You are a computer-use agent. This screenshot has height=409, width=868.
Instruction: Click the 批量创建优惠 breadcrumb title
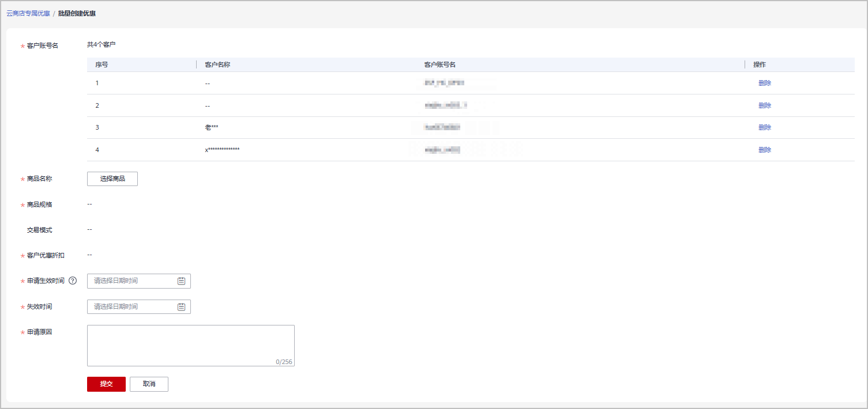coord(77,13)
